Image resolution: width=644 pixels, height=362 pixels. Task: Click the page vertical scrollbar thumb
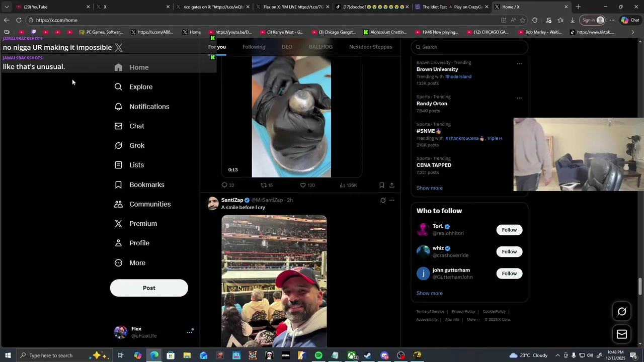point(640,287)
